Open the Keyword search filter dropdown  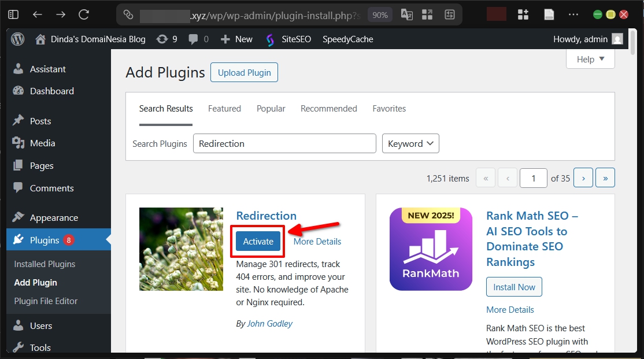410,143
